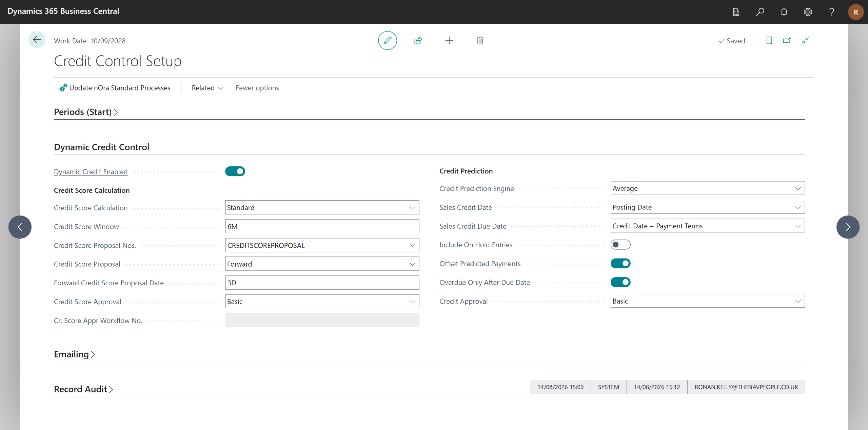Disable the Dynamic Credit Enabled toggle
Screen dimensions: 868x430
coord(235,171)
